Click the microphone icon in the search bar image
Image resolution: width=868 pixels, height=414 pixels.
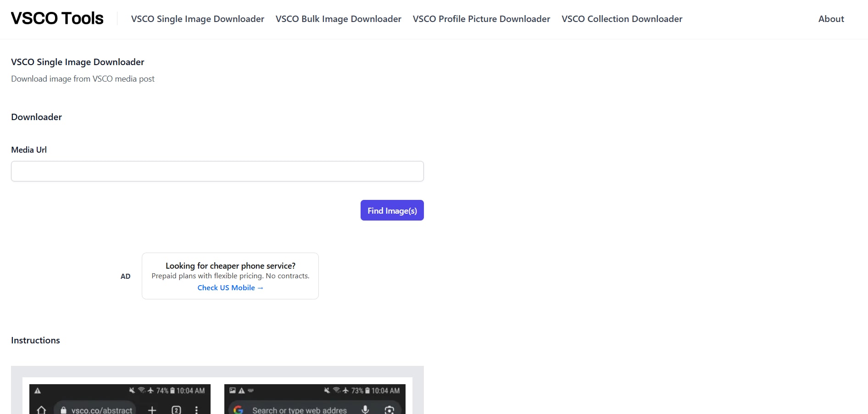pyautogui.click(x=366, y=410)
